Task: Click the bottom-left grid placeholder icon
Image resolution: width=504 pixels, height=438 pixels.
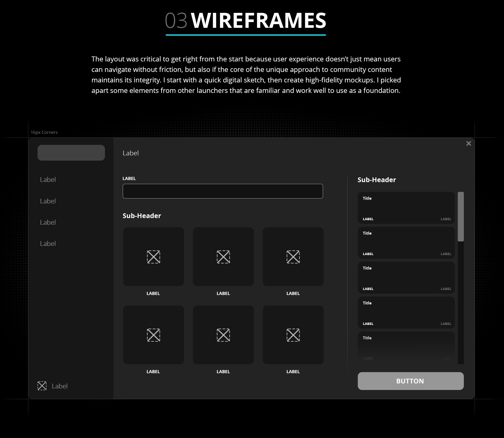Action: click(153, 335)
